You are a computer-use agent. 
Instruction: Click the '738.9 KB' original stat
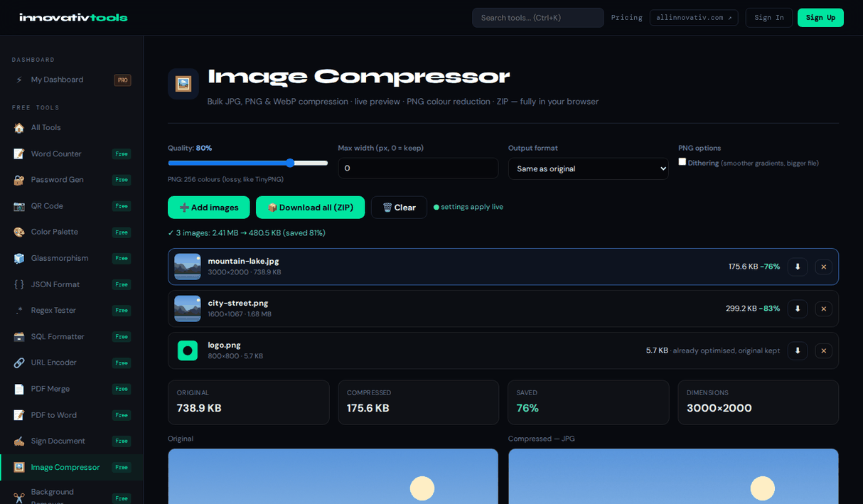pyautogui.click(x=199, y=408)
